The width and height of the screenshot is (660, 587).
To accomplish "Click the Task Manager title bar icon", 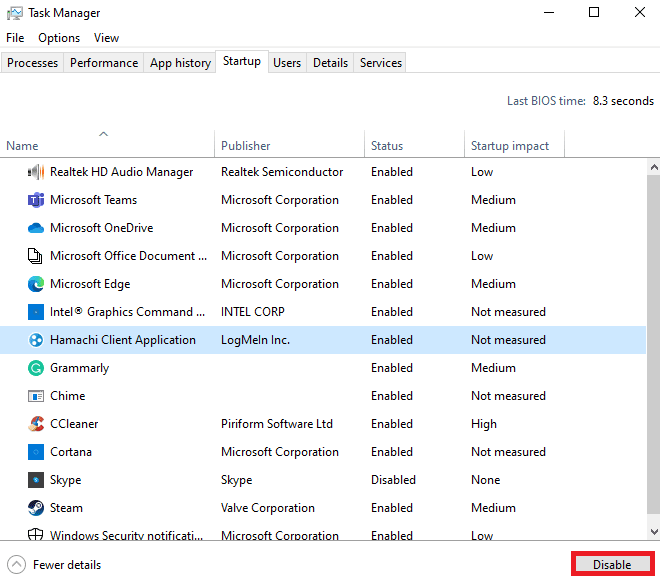I will pyautogui.click(x=15, y=13).
